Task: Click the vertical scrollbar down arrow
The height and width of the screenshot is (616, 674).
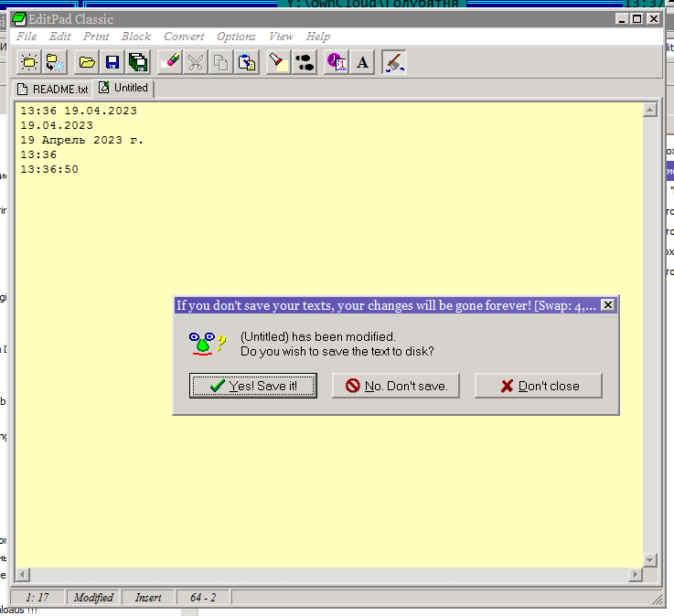Action: point(649,559)
